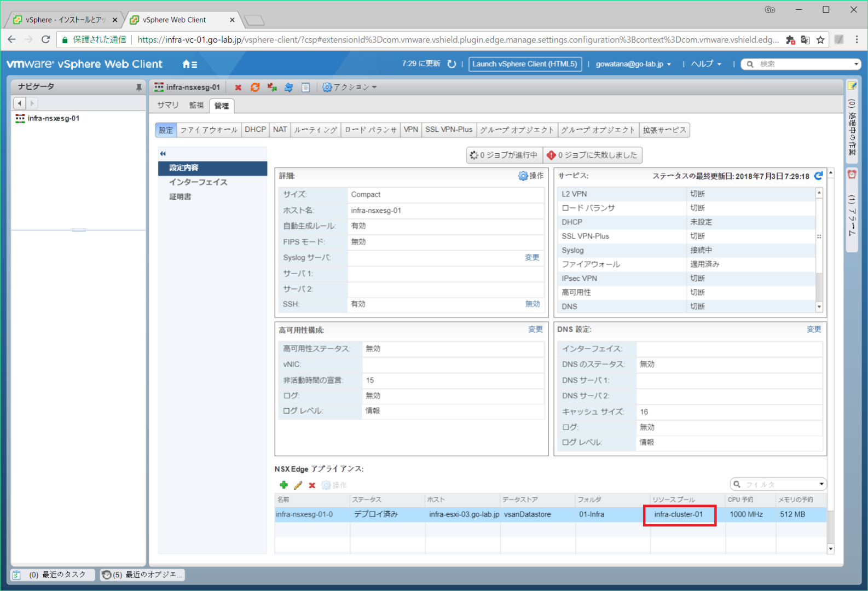Bookmark this page with star icon

[820, 40]
